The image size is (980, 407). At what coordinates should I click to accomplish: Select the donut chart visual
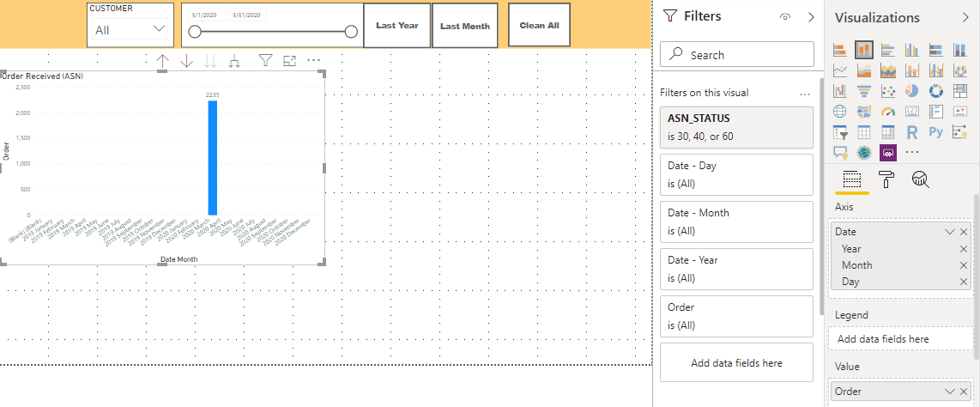tap(935, 91)
